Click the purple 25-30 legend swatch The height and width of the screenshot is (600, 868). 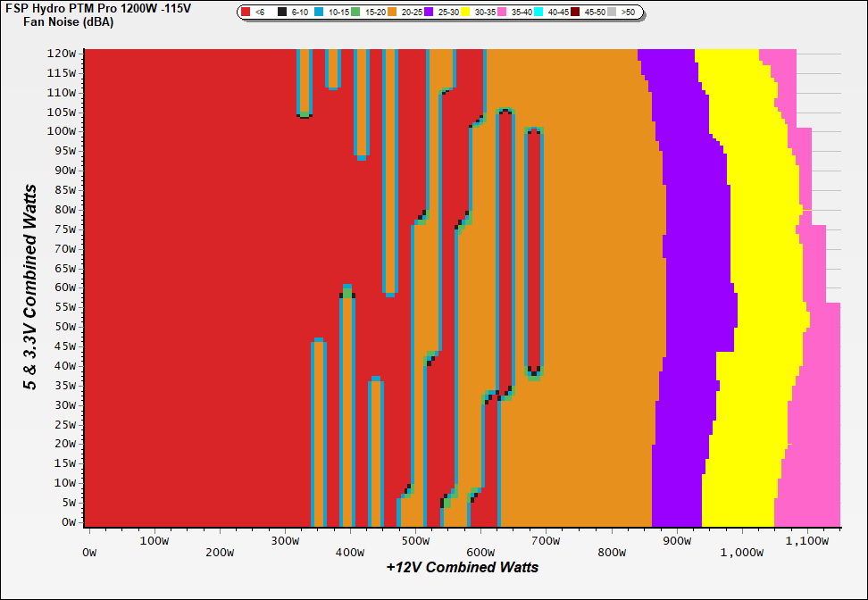coord(430,12)
